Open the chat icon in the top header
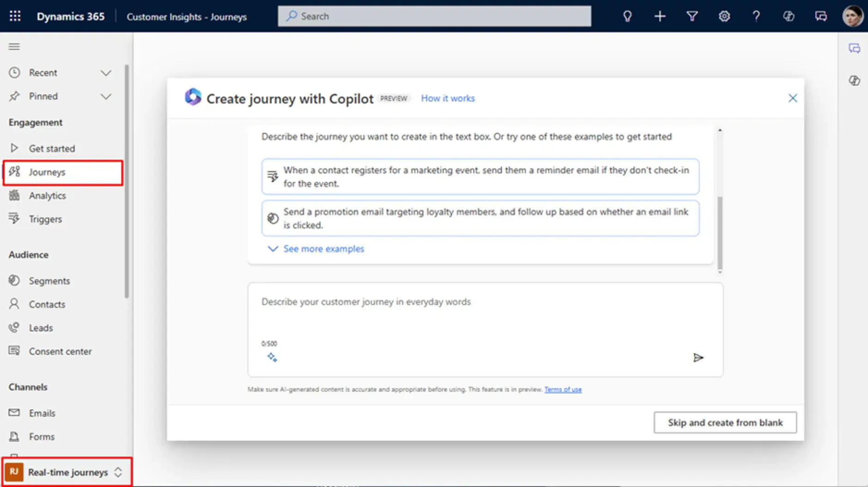The width and height of the screenshot is (868, 487). (821, 16)
